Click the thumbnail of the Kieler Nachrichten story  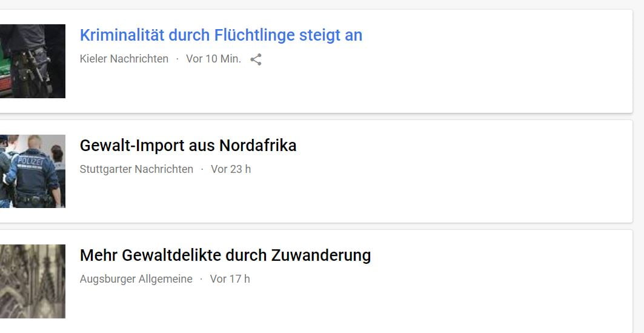[x=33, y=61]
